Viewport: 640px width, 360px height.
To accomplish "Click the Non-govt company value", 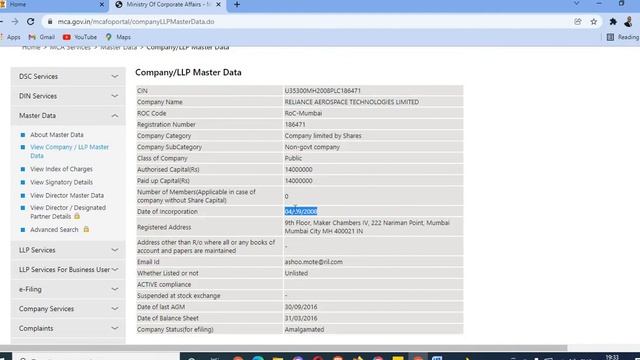I will click(x=312, y=147).
